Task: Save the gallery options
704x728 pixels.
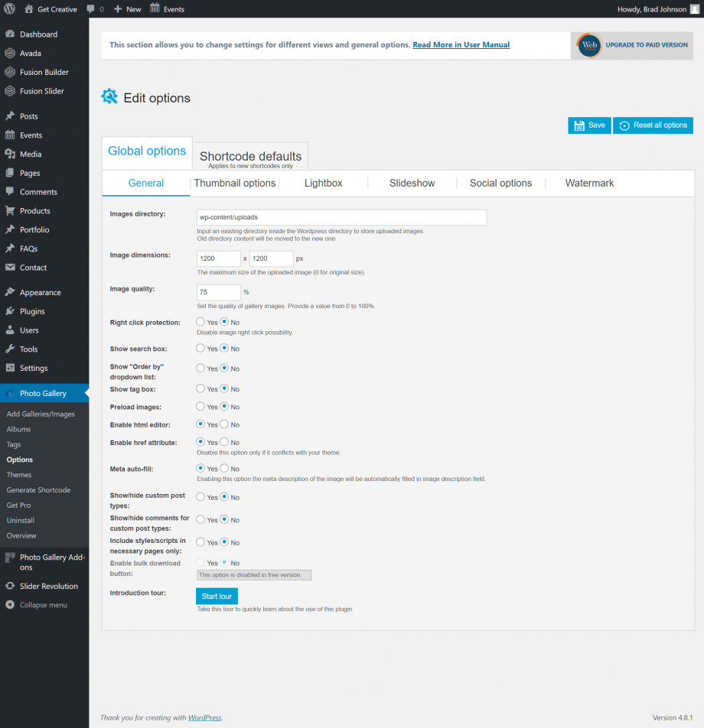Action: (589, 125)
